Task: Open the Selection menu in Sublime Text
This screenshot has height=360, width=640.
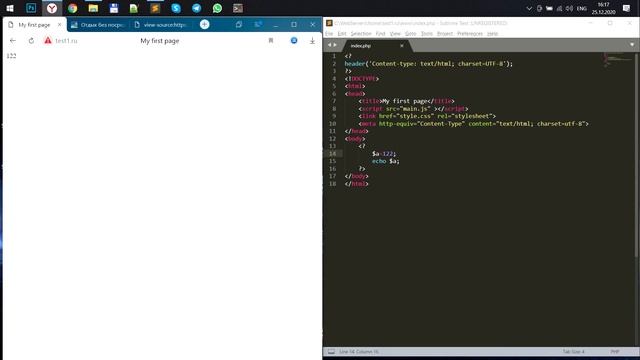Action: [x=361, y=33]
